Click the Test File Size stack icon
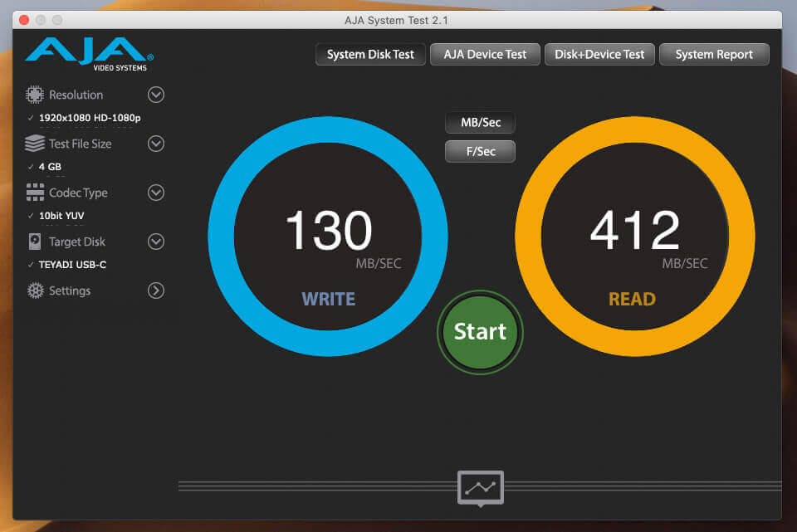 pyautogui.click(x=35, y=144)
